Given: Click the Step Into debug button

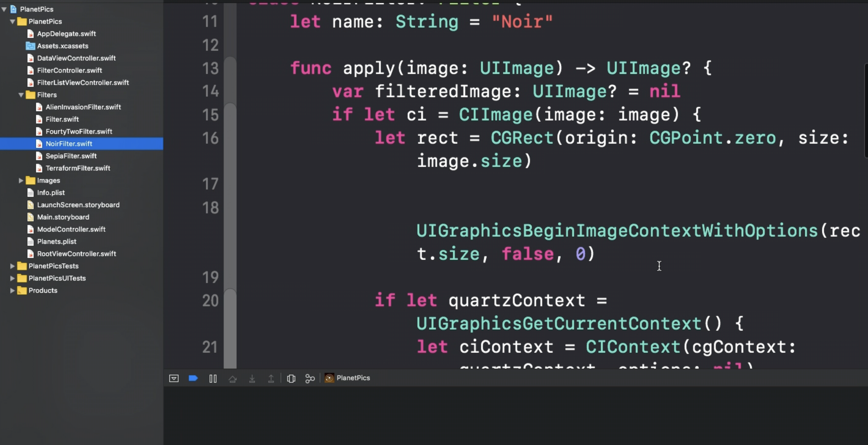Looking at the screenshot, I should point(252,378).
